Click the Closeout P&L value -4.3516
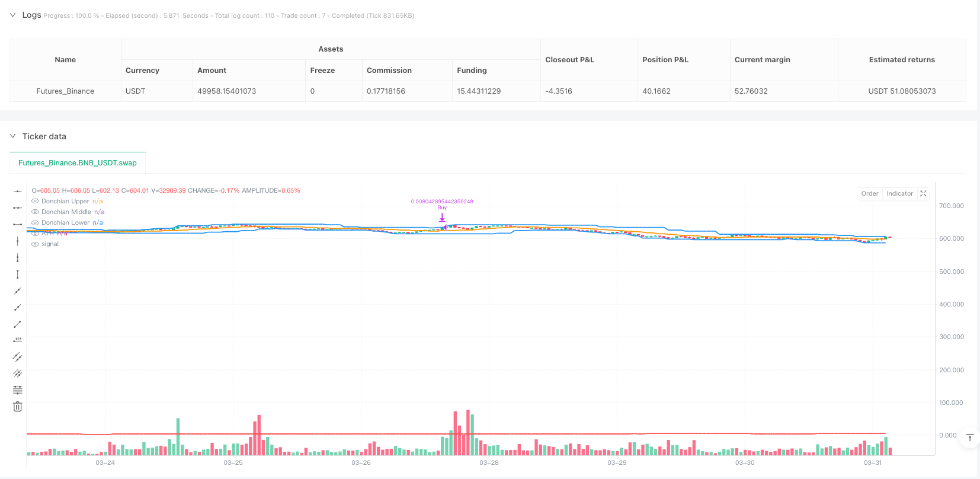The width and height of the screenshot is (980, 479). pos(559,91)
